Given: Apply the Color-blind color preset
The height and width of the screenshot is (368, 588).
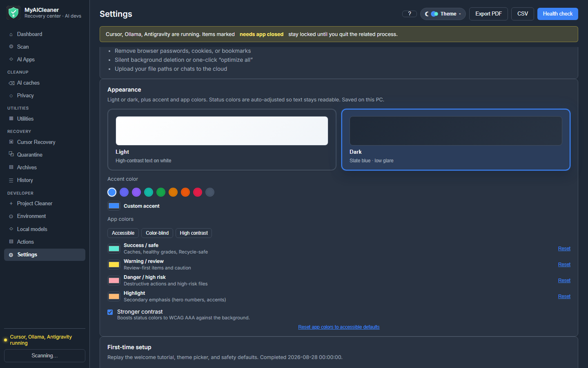Looking at the screenshot, I should tap(157, 233).
